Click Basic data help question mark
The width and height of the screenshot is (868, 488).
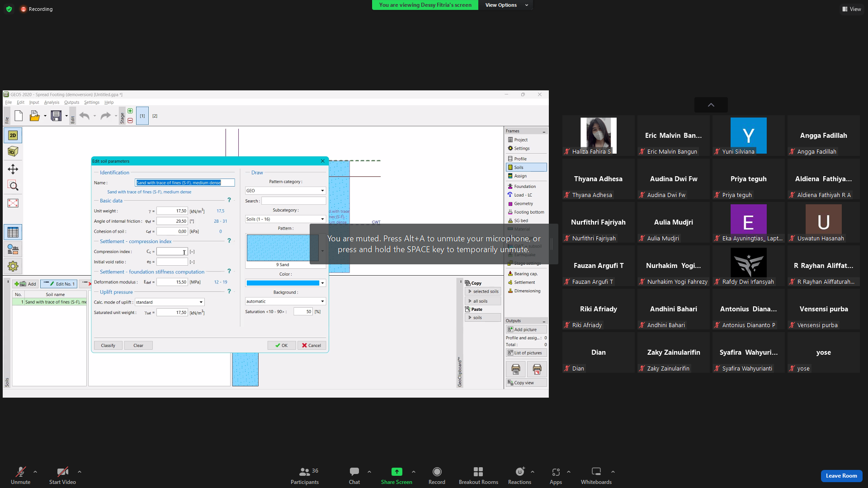229,200
